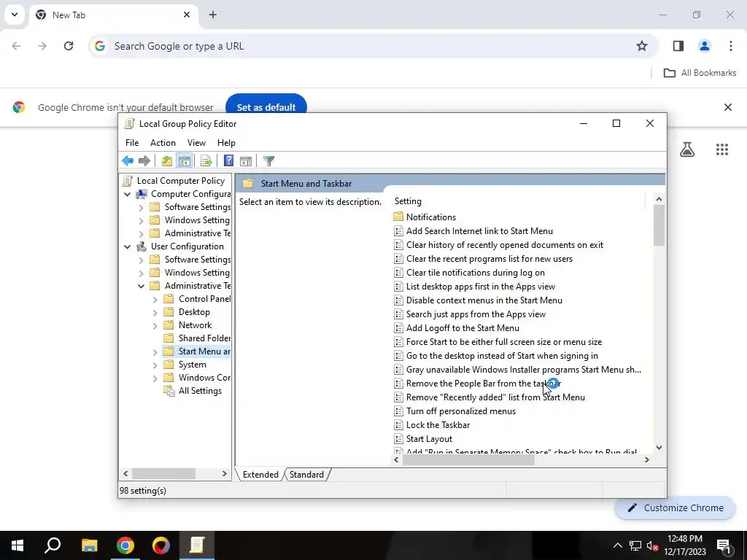Toggle Show/Hide Console Tree toolbar icon
The width and height of the screenshot is (747, 560).
185,161
